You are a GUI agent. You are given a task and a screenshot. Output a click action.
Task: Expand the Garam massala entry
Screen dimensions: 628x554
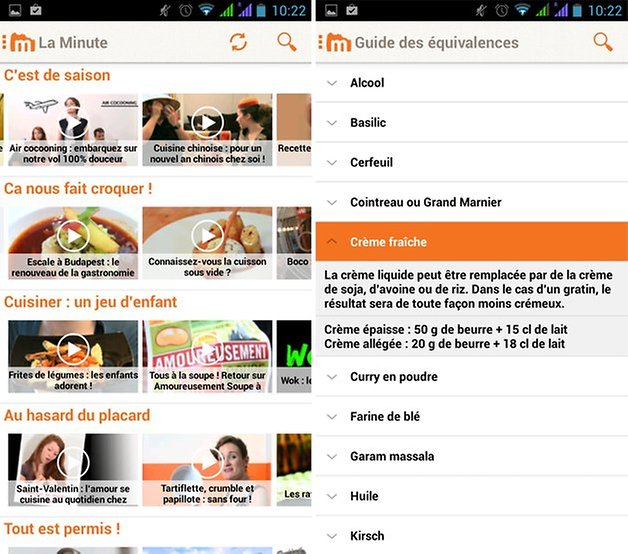[x=472, y=456]
